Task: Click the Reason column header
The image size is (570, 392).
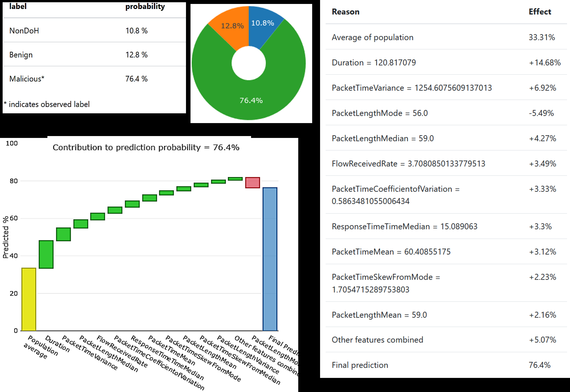Action: [x=345, y=12]
